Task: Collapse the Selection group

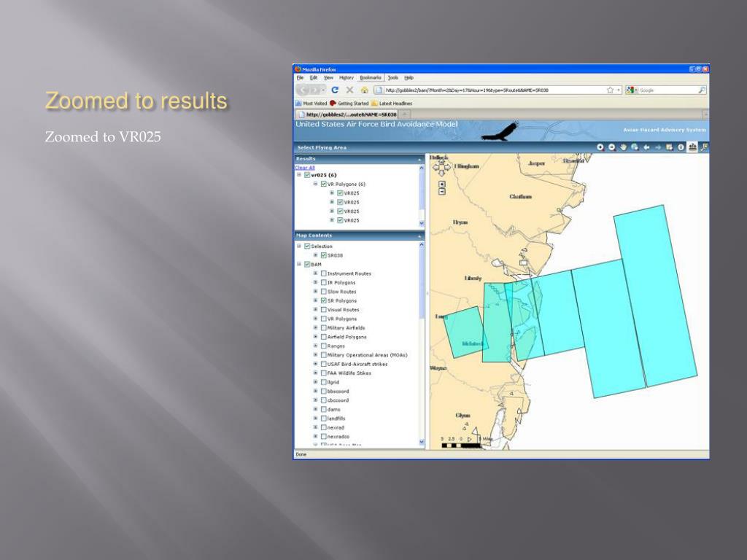Action: pos(299,246)
